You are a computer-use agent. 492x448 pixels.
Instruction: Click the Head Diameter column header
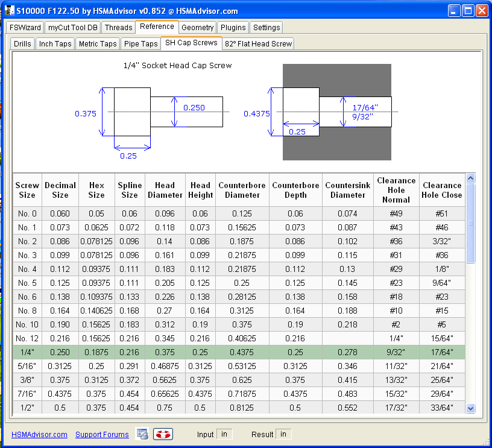tap(165, 190)
